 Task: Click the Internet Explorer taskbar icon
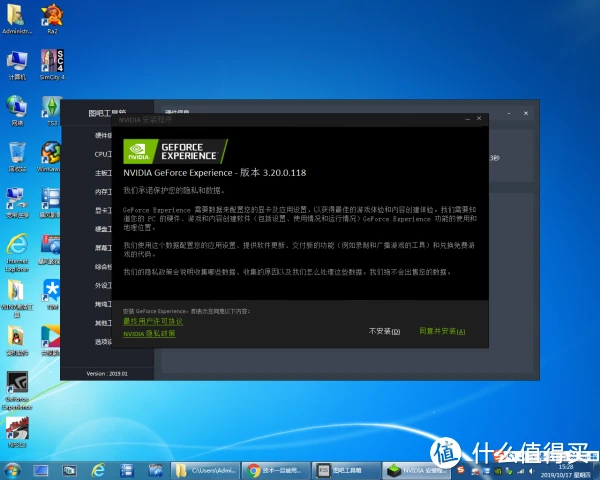coord(98,470)
